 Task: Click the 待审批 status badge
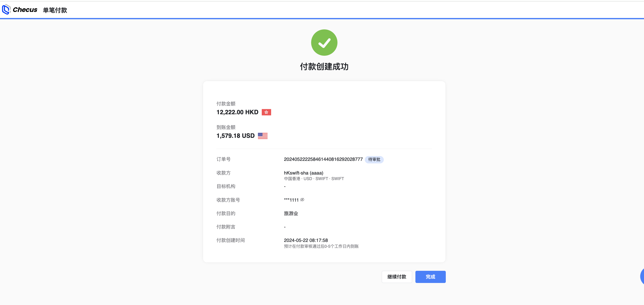click(374, 160)
